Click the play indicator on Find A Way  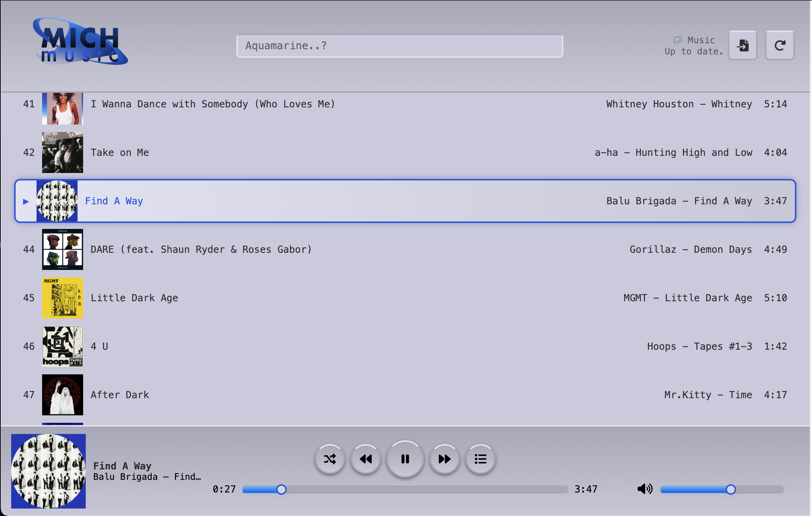(26, 201)
